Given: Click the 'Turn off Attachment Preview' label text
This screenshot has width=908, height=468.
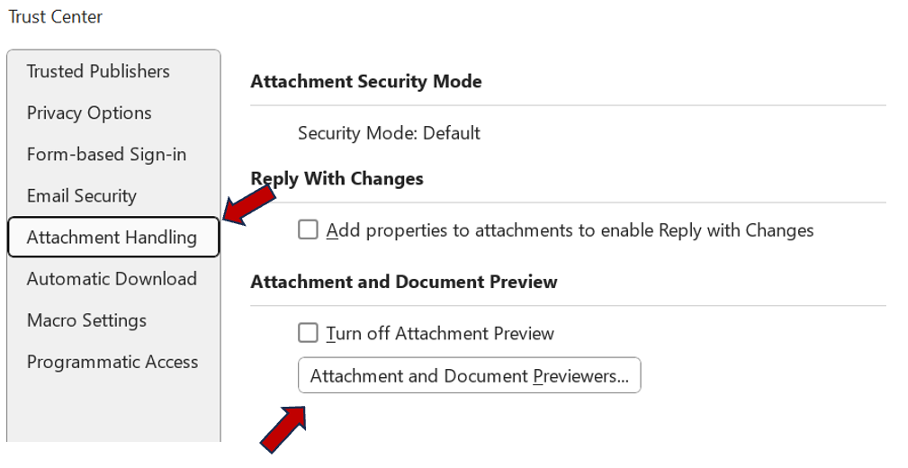Looking at the screenshot, I should pos(440,333).
